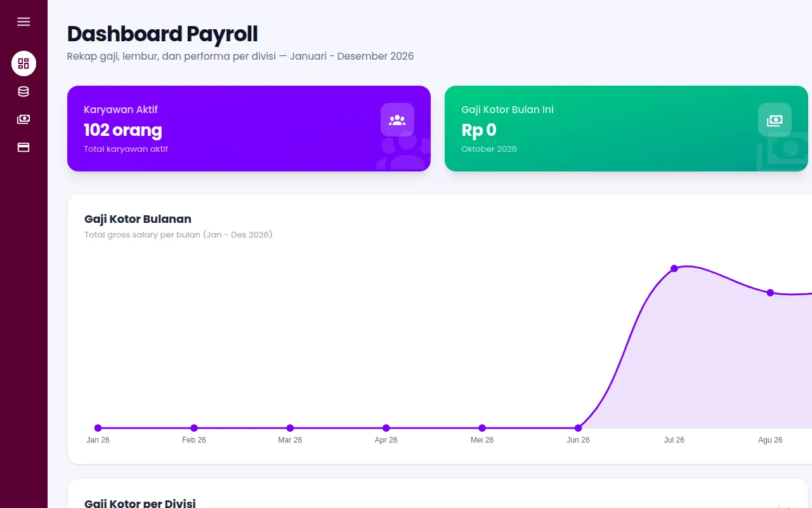Click the 'Gaji Kotor Bulanan' chart title
This screenshot has width=812, height=508.
point(138,219)
